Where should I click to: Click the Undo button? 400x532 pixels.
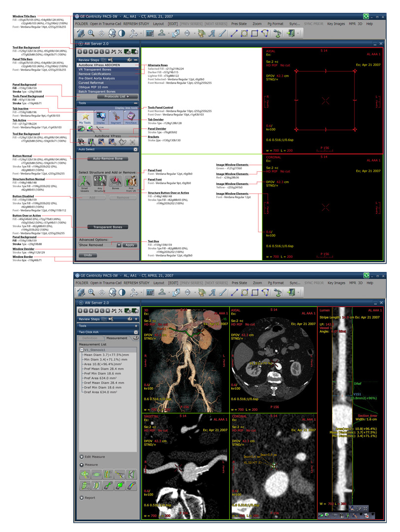point(88,255)
